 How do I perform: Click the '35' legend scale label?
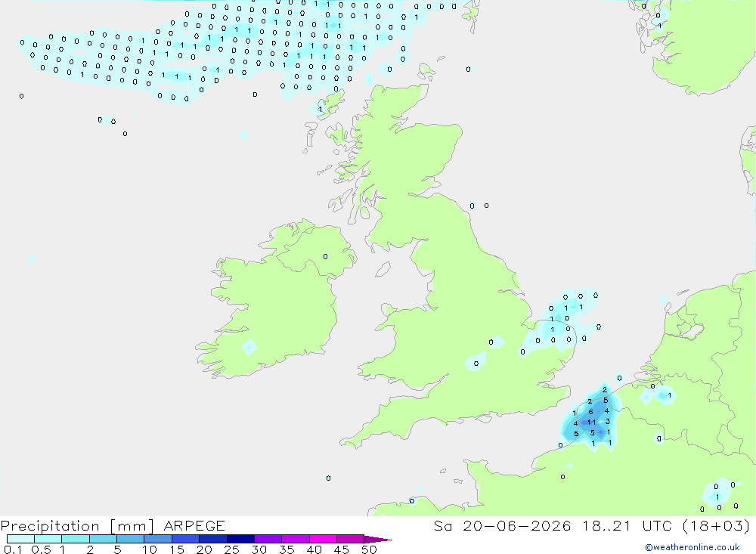[x=287, y=549]
